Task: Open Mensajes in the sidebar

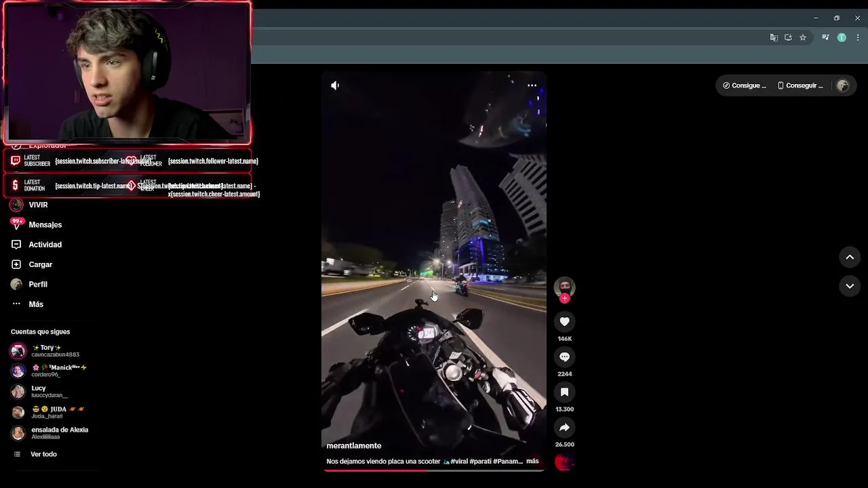Action: pyautogui.click(x=45, y=224)
